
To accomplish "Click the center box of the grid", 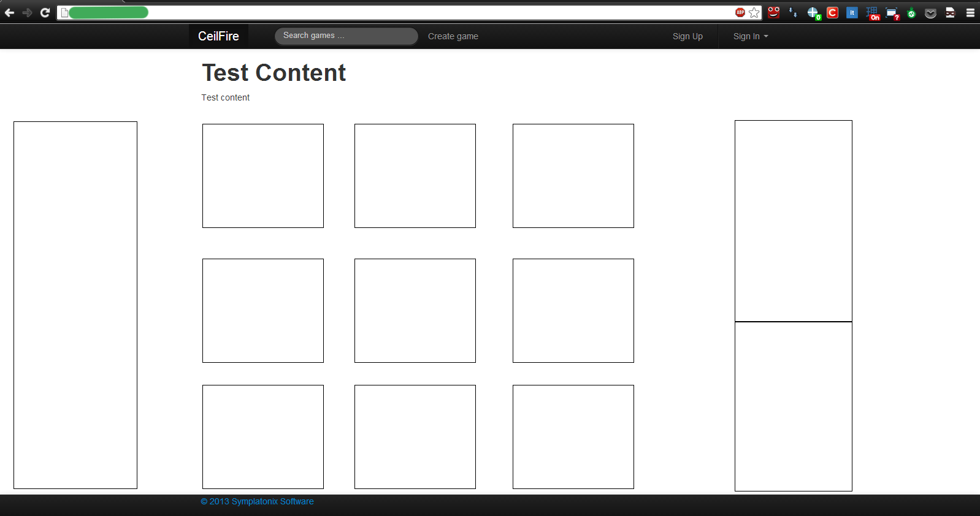I will (x=415, y=311).
